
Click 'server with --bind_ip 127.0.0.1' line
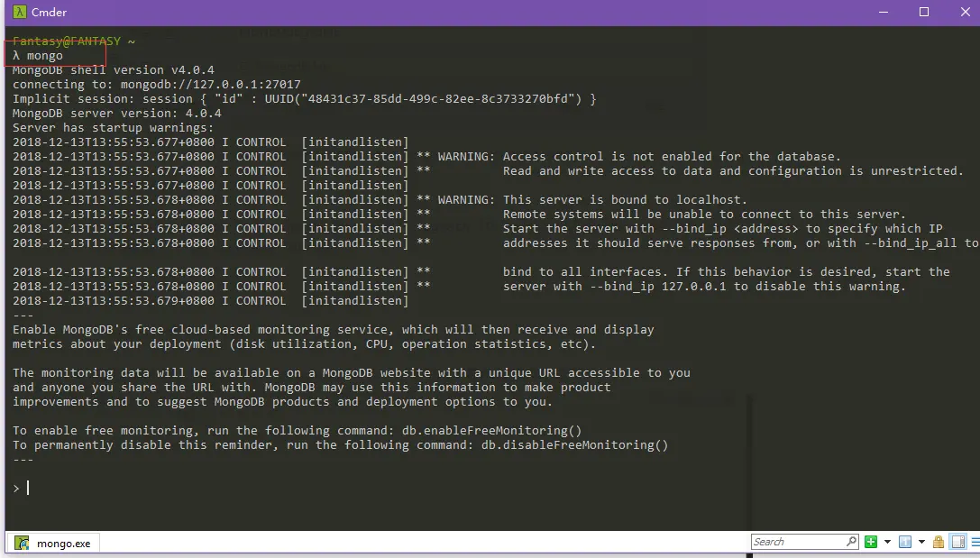(x=704, y=286)
